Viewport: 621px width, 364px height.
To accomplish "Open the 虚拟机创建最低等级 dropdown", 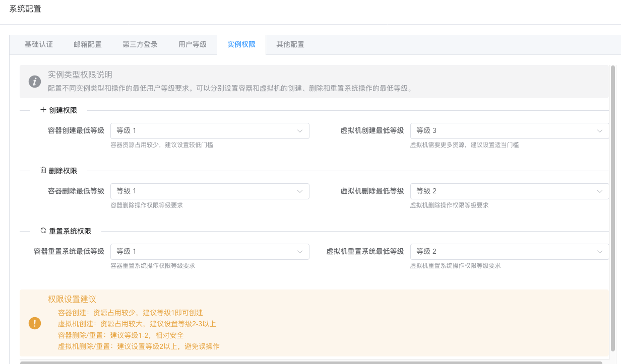I will pos(509,131).
